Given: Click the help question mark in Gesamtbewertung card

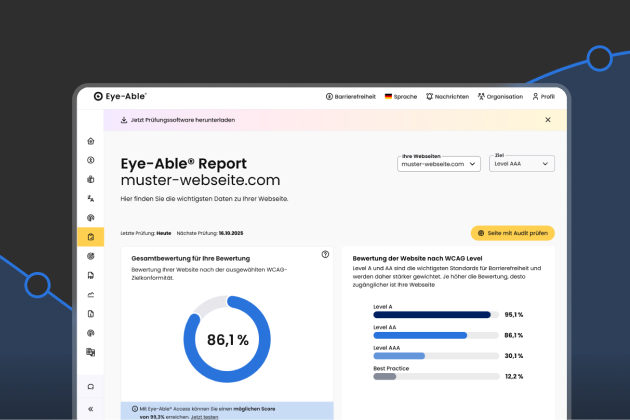Looking at the screenshot, I should [x=325, y=254].
